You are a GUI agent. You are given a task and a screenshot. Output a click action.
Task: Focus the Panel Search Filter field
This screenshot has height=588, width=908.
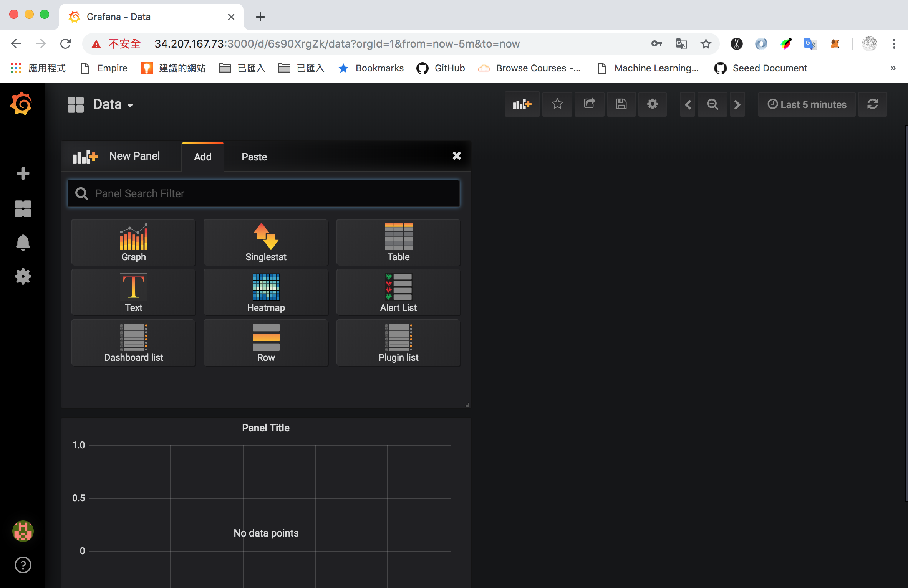(x=264, y=193)
